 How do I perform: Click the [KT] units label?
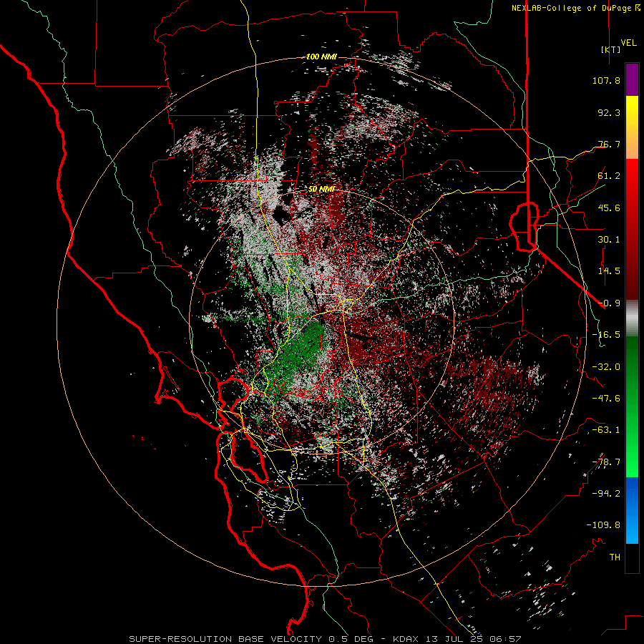pyautogui.click(x=610, y=49)
